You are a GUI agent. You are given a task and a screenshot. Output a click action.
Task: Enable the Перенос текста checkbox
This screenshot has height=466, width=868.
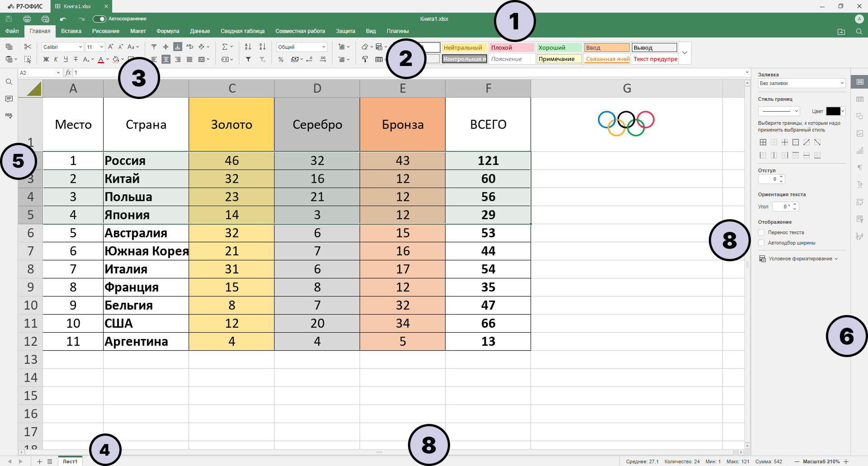click(x=762, y=232)
